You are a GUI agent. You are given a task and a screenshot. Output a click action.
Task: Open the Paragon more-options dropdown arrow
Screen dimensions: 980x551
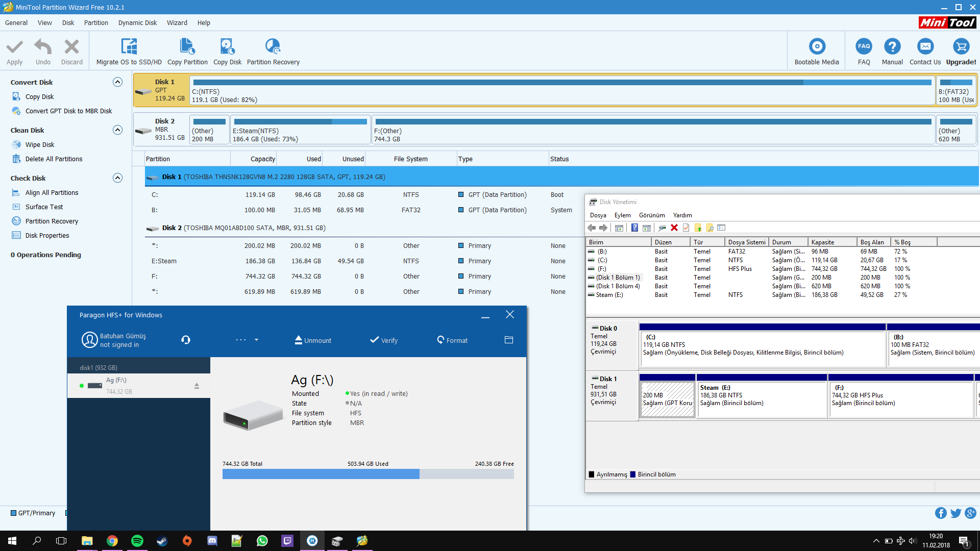coord(256,340)
